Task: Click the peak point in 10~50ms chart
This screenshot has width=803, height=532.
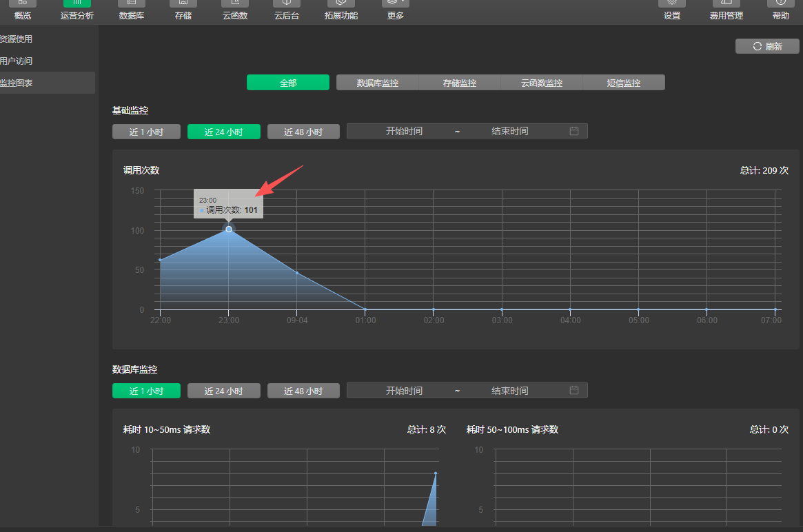Action: pyautogui.click(x=436, y=473)
